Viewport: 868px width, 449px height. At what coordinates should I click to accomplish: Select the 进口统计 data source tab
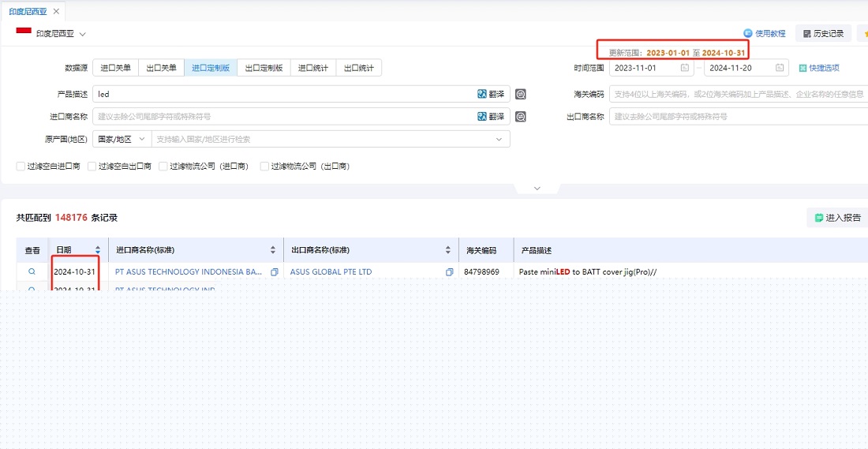click(313, 68)
